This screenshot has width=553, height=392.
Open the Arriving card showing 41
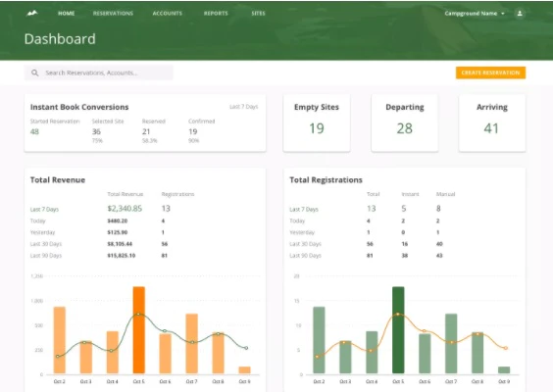tap(492, 123)
